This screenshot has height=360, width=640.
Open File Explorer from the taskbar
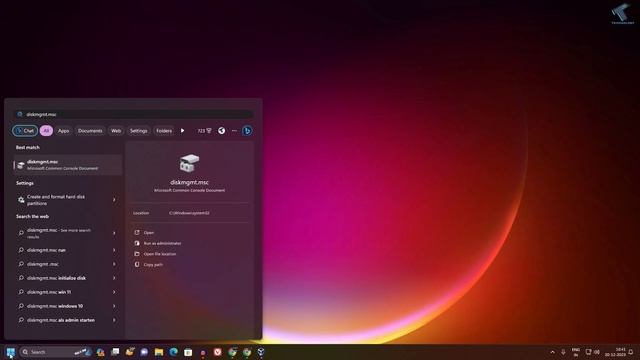[159, 352]
